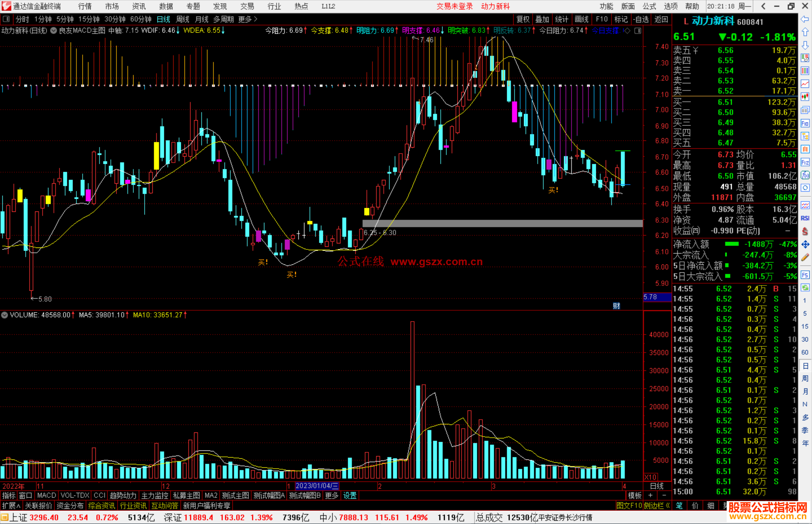Expand the 扩展 panel at bottom left
The width and height of the screenshot is (812, 524).
click(x=11, y=506)
